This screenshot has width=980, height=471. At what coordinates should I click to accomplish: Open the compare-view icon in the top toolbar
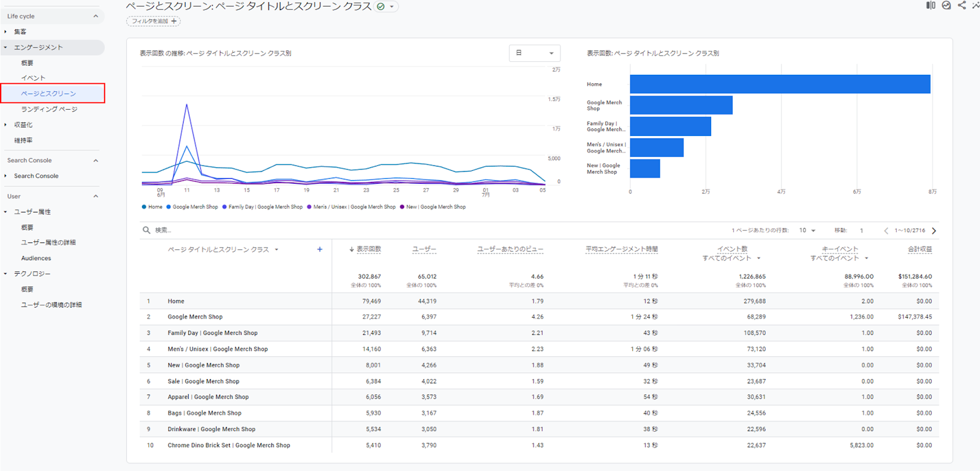(930, 6)
